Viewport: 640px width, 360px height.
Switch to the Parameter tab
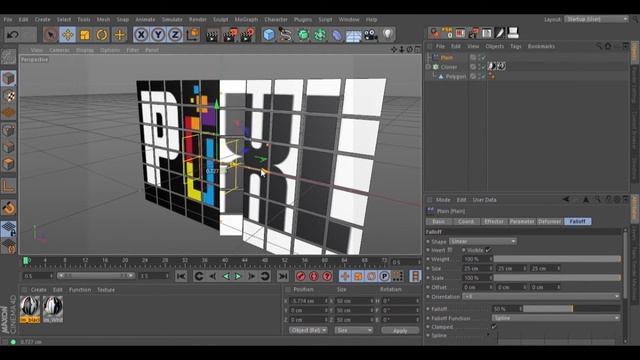522,221
